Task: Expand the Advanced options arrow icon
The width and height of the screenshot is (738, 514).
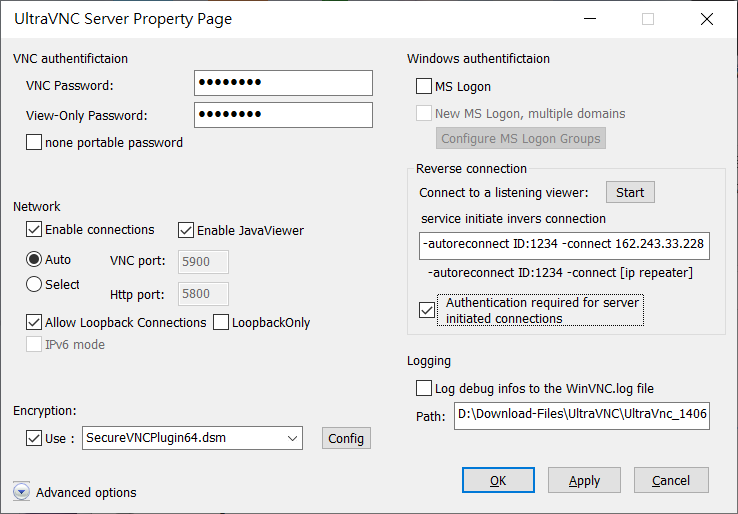Action: (x=21, y=492)
